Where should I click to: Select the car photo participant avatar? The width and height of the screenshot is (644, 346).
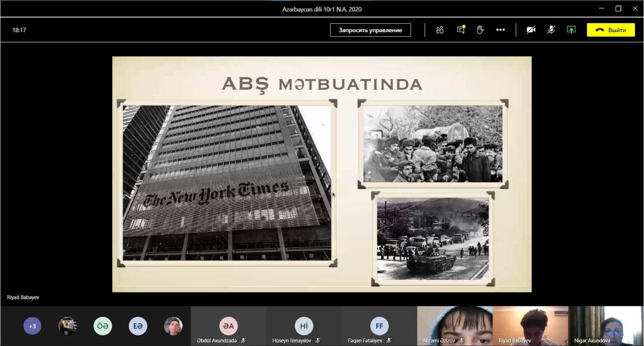pos(67,326)
